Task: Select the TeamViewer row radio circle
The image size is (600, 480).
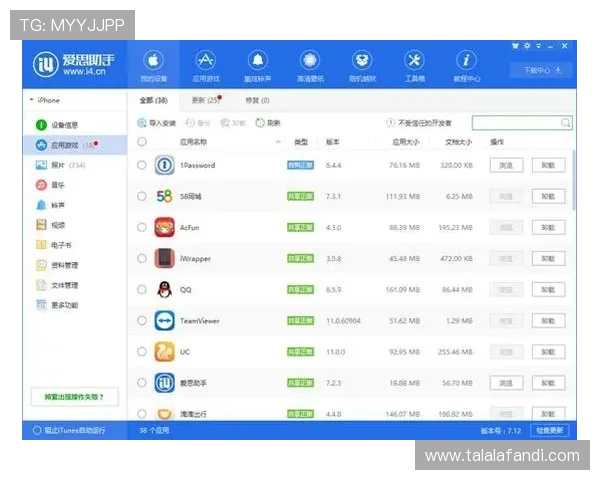Action: point(142,320)
